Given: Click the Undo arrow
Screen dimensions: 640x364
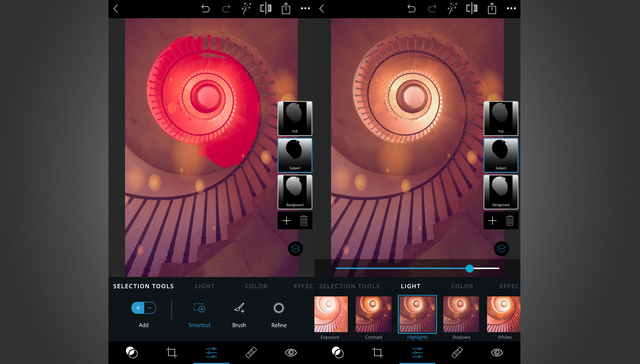Looking at the screenshot, I should tap(205, 8).
